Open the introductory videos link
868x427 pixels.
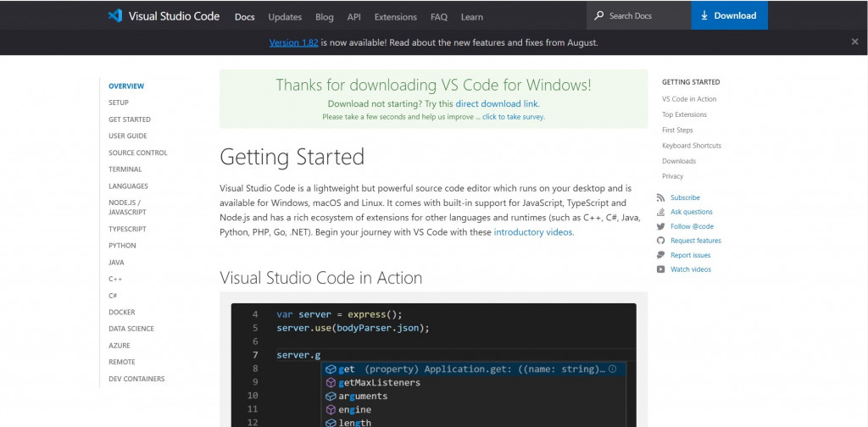tap(533, 232)
